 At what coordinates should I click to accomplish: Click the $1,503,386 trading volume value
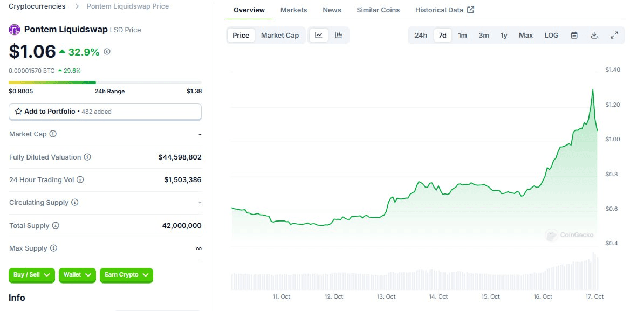183,179
